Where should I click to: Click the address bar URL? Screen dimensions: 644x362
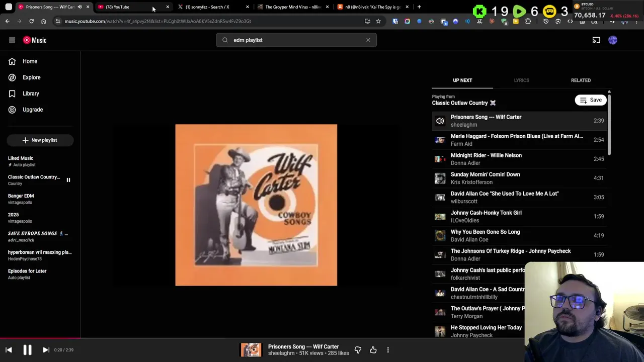[x=158, y=21]
